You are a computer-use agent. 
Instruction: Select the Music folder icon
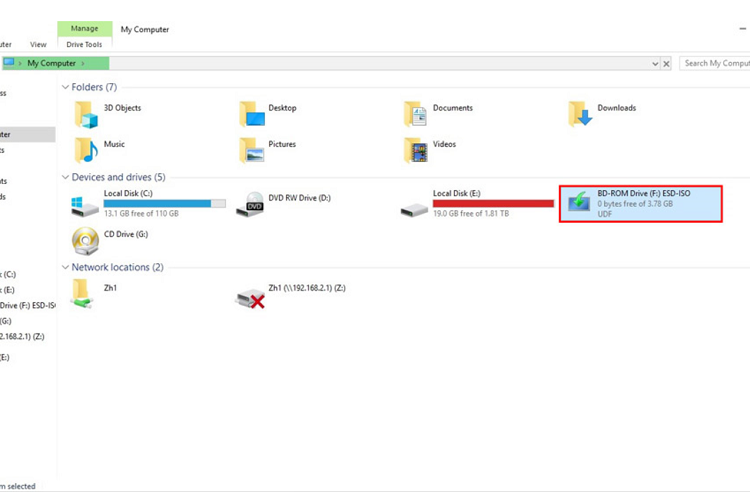[85, 150]
